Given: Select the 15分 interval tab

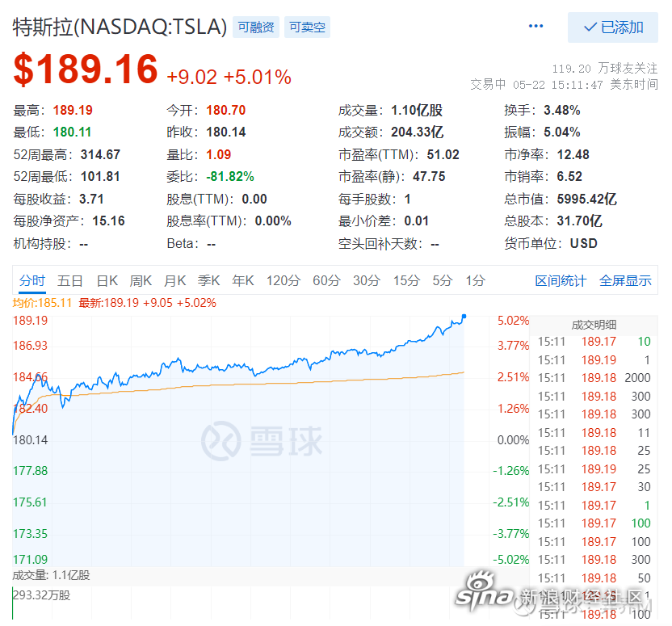Looking at the screenshot, I should click(x=407, y=280).
